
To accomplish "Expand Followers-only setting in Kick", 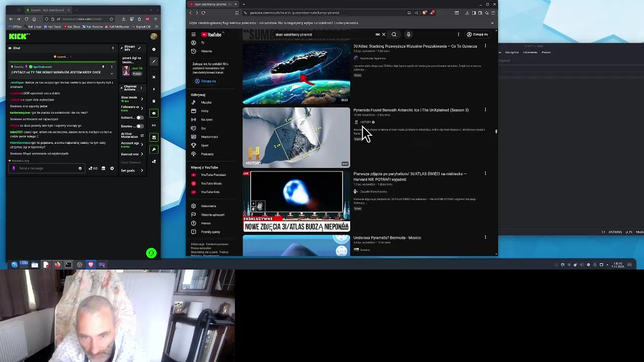I will [x=132, y=108].
